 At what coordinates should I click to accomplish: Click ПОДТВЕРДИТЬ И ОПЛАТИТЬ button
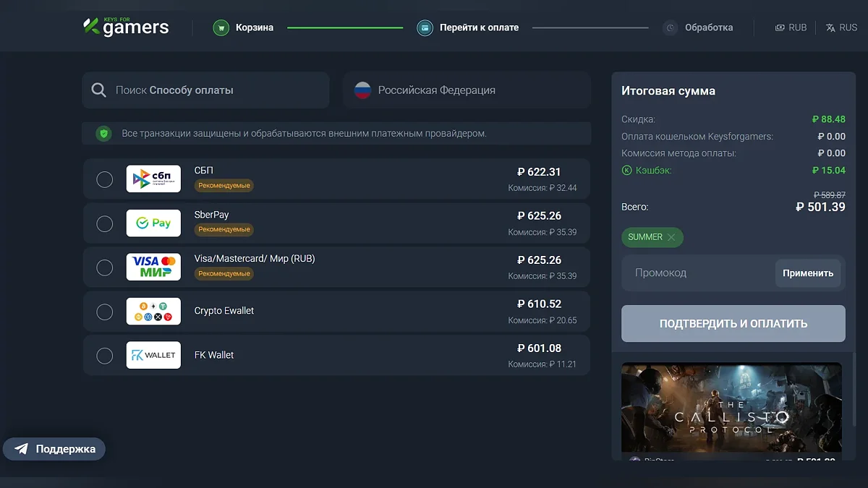click(x=733, y=324)
